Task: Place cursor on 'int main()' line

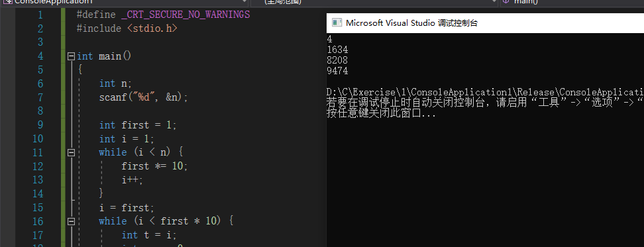Action: pos(104,56)
